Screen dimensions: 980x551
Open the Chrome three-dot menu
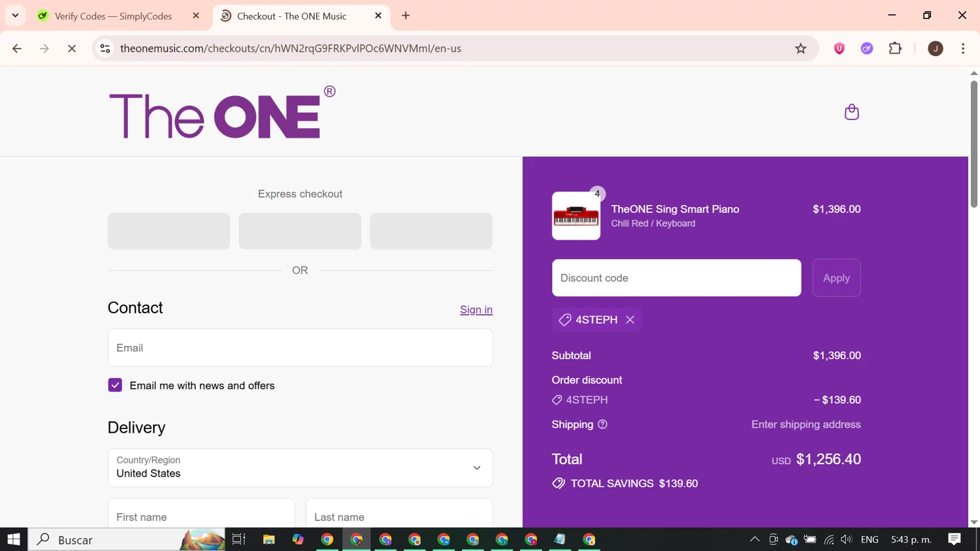point(963,48)
